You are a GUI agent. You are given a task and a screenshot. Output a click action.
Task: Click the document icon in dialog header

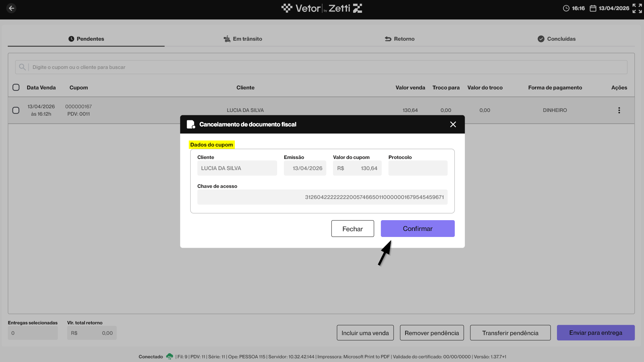tap(191, 124)
